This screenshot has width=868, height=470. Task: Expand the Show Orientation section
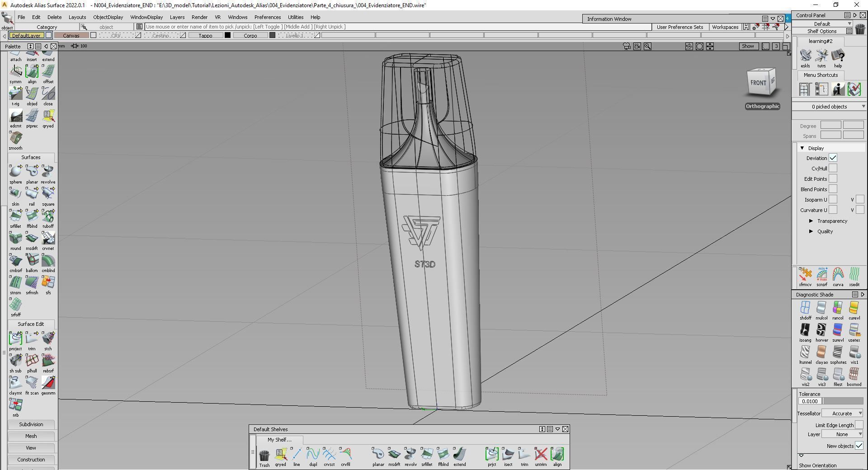click(x=801, y=456)
